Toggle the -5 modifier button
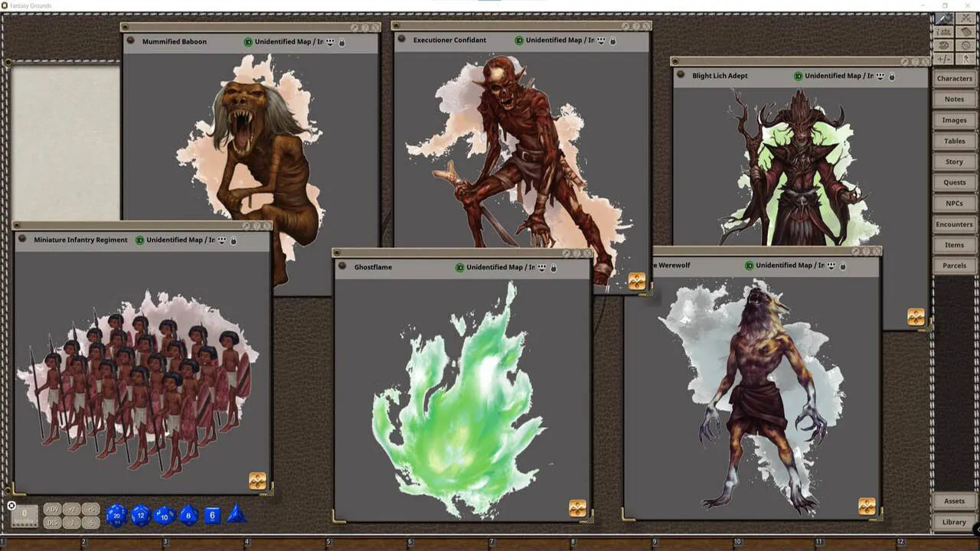Screen dimensions: 980x551 click(x=91, y=523)
